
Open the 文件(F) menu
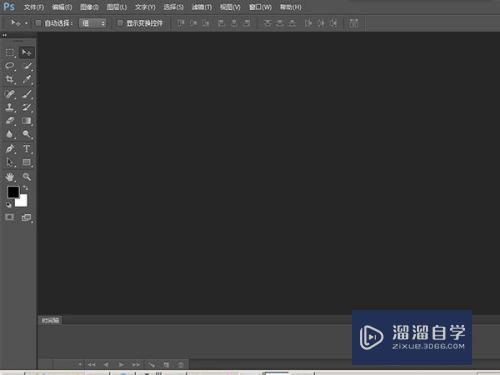click(x=34, y=7)
